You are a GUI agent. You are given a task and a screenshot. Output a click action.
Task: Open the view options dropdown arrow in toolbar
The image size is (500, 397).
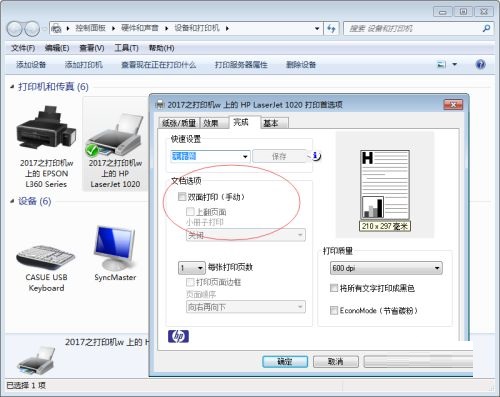coord(455,64)
